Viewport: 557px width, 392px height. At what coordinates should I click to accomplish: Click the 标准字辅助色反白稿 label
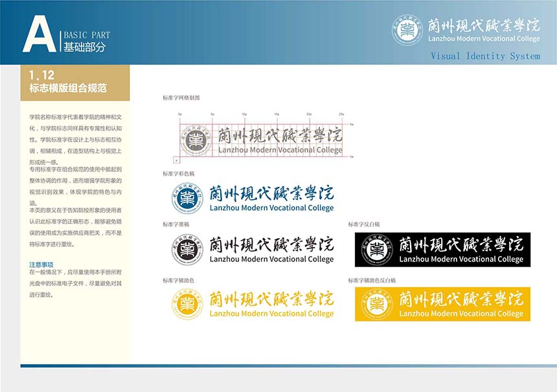(372, 280)
